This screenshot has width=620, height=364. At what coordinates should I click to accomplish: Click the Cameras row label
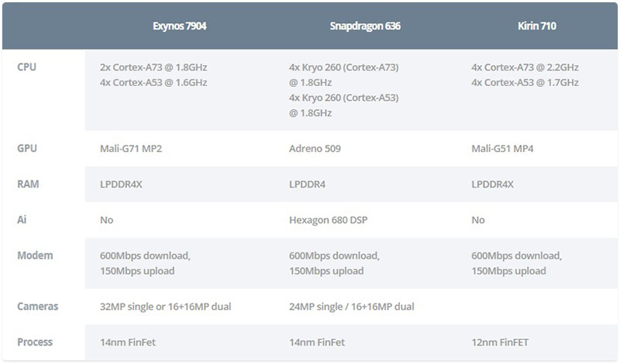tap(38, 307)
